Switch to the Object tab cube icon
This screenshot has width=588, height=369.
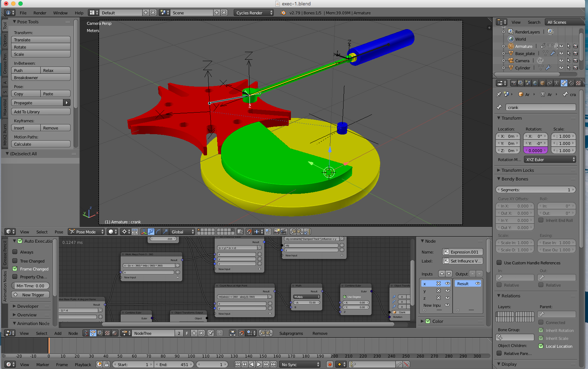pyautogui.click(x=542, y=83)
